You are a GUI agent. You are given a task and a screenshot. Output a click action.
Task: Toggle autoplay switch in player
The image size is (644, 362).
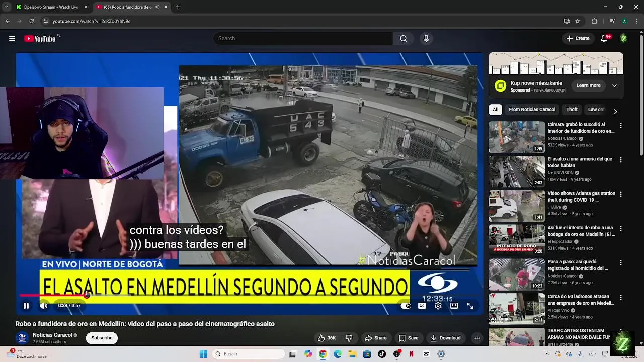coord(406,306)
